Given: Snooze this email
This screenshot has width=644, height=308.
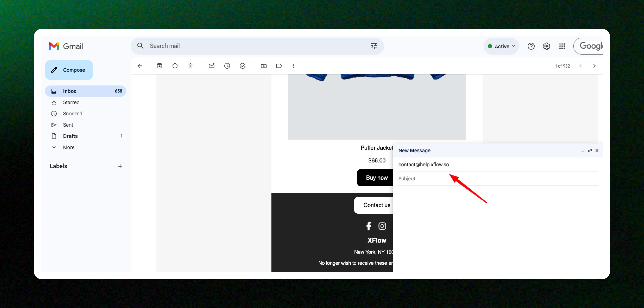Looking at the screenshot, I should [x=227, y=66].
